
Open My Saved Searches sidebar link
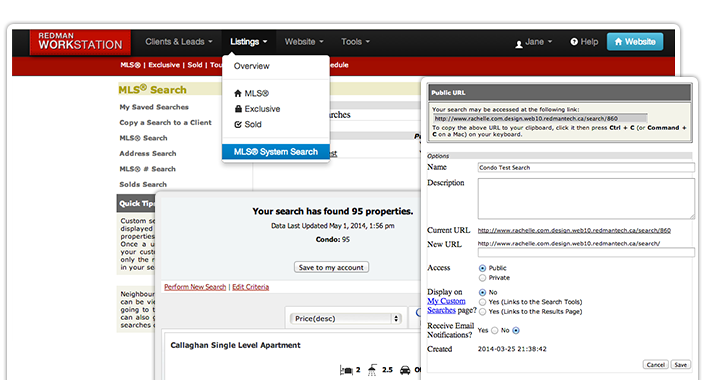click(154, 107)
